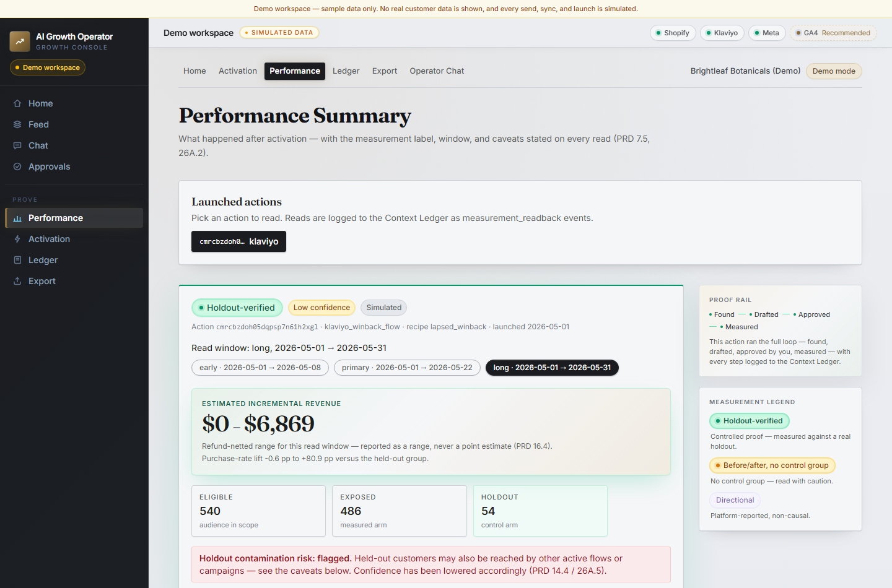The image size is (892, 588).
Task: Click the Low confidence badge
Action: pyautogui.click(x=321, y=308)
